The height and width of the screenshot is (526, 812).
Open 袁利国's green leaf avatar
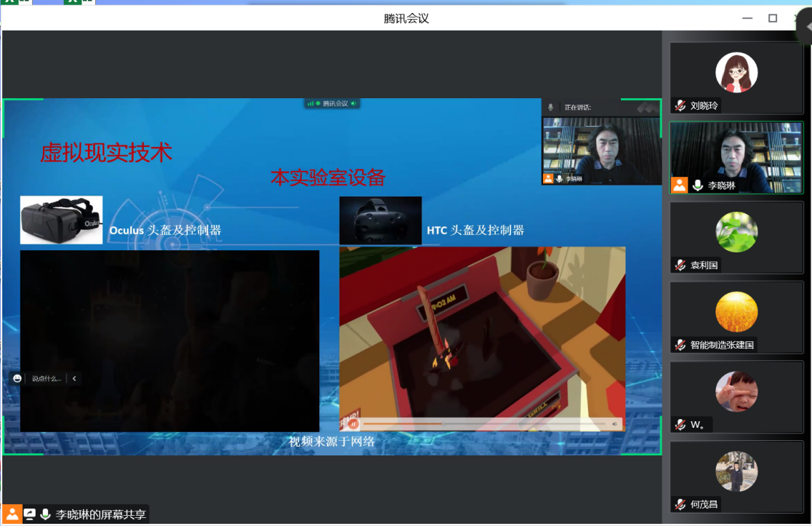736,232
